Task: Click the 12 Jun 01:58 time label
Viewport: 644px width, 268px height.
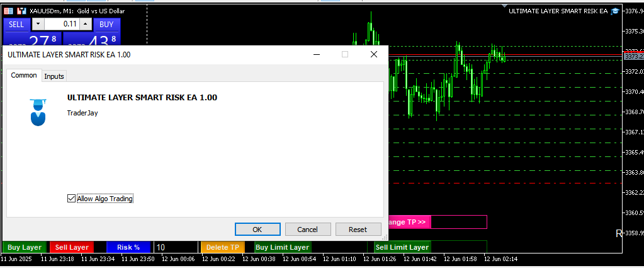Action: coord(461,259)
